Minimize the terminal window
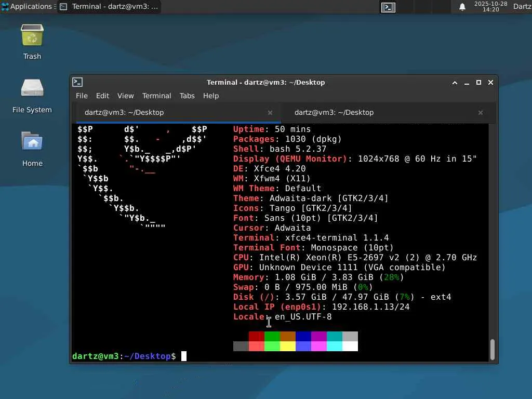Viewport: 532px width, 399px height. (x=467, y=83)
